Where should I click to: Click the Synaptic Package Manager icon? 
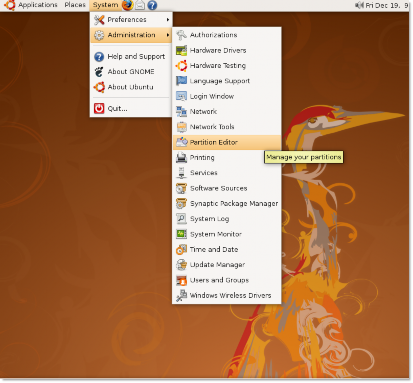click(x=181, y=204)
